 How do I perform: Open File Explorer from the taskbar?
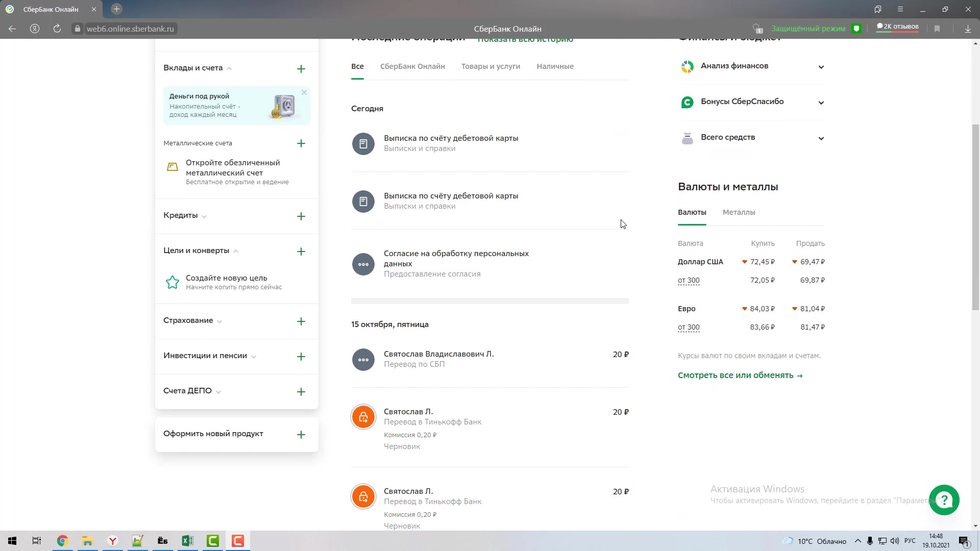click(x=87, y=541)
